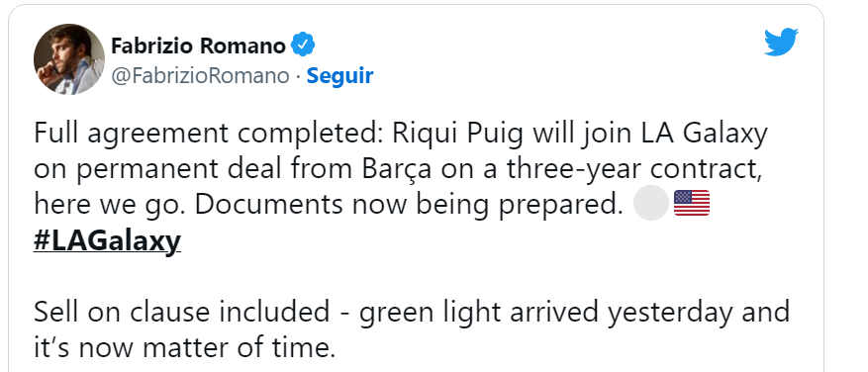The image size is (868, 372).
Task: Open the Fabrizio Romano display name
Action: (198, 46)
